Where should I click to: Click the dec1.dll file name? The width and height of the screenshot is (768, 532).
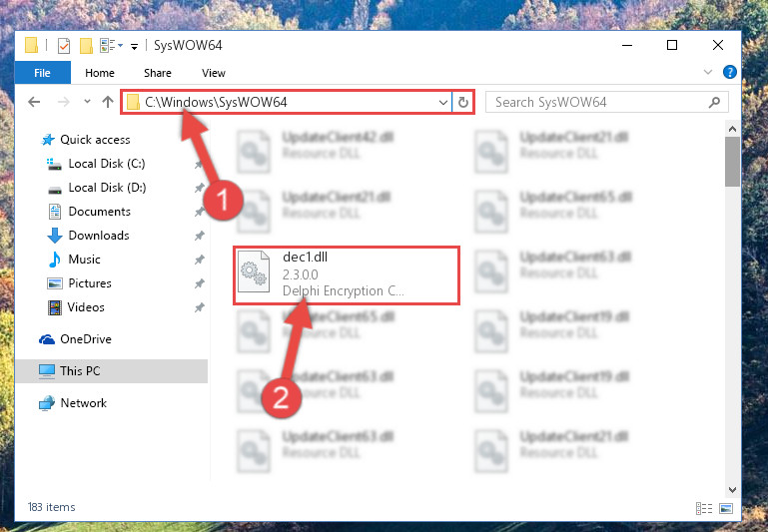pyautogui.click(x=306, y=257)
